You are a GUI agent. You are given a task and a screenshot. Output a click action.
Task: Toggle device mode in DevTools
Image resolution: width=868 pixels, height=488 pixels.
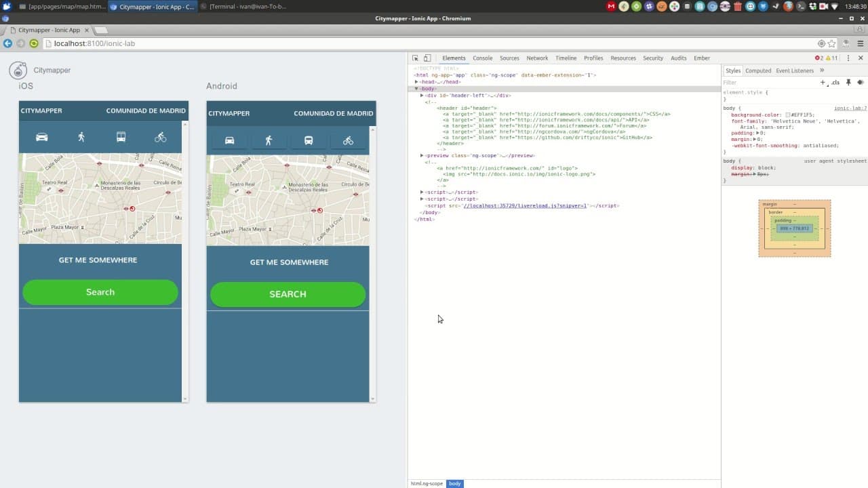point(427,58)
